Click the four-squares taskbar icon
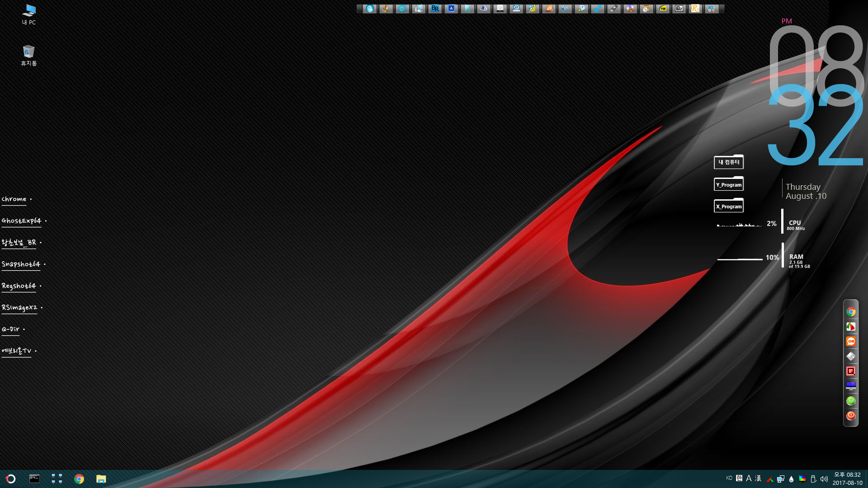868x488 pixels. point(57,479)
